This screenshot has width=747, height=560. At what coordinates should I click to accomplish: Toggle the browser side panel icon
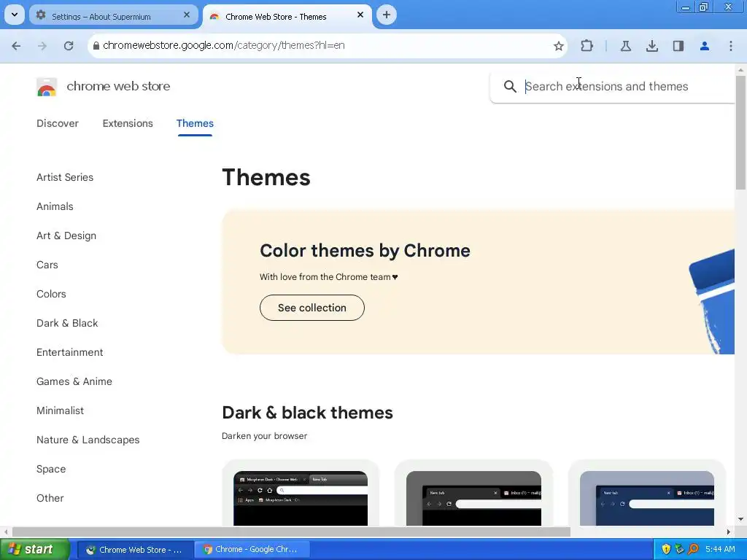[x=678, y=46]
